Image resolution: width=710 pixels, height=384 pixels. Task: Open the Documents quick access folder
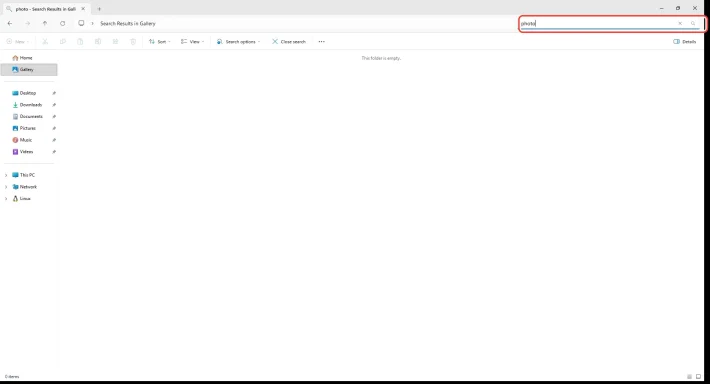[x=29, y=117]
